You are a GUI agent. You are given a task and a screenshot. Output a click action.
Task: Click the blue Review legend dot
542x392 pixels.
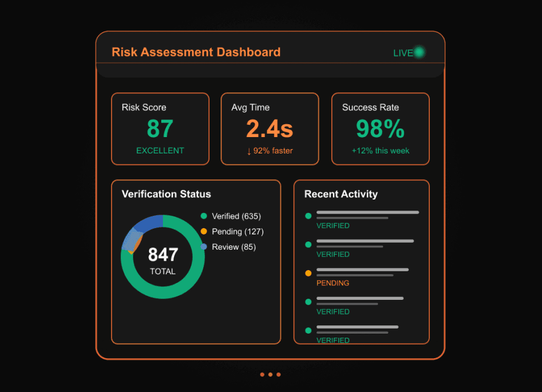click(204, 247)
